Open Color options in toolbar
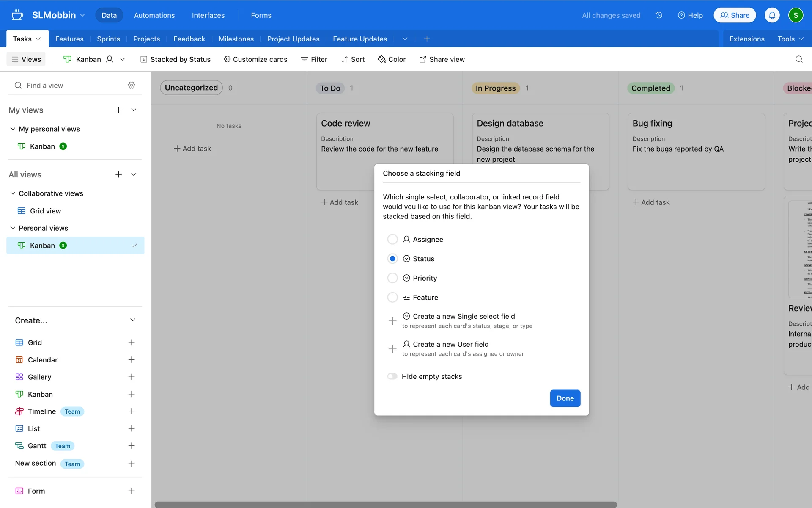Screen dimensions: 812x508 tap(392, 59)
